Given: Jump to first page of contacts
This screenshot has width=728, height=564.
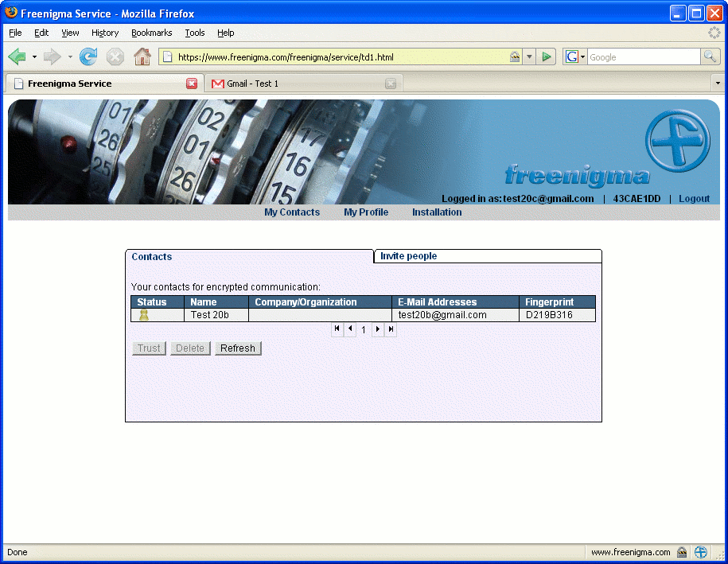Looking at the screenshot, I should tap(337, 329).
